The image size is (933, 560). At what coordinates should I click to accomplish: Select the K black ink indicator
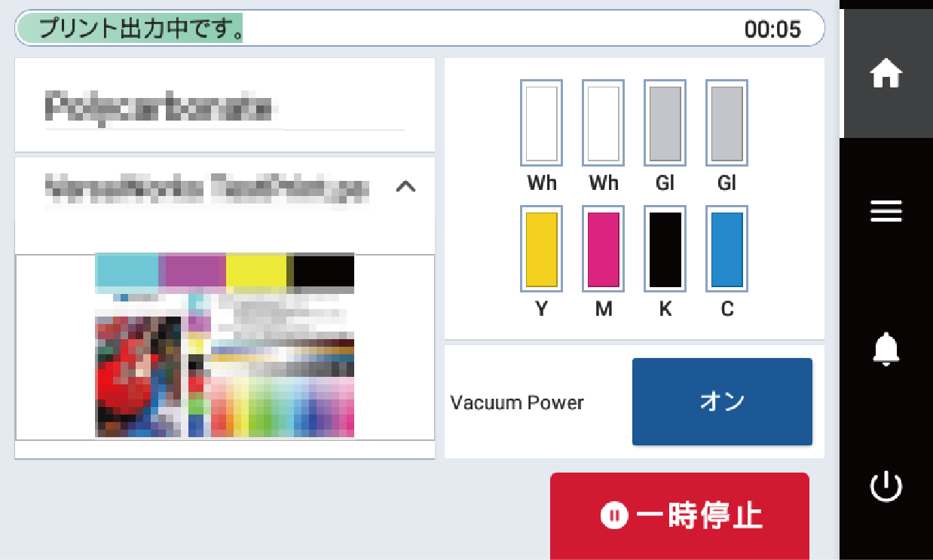pos(665,249)
